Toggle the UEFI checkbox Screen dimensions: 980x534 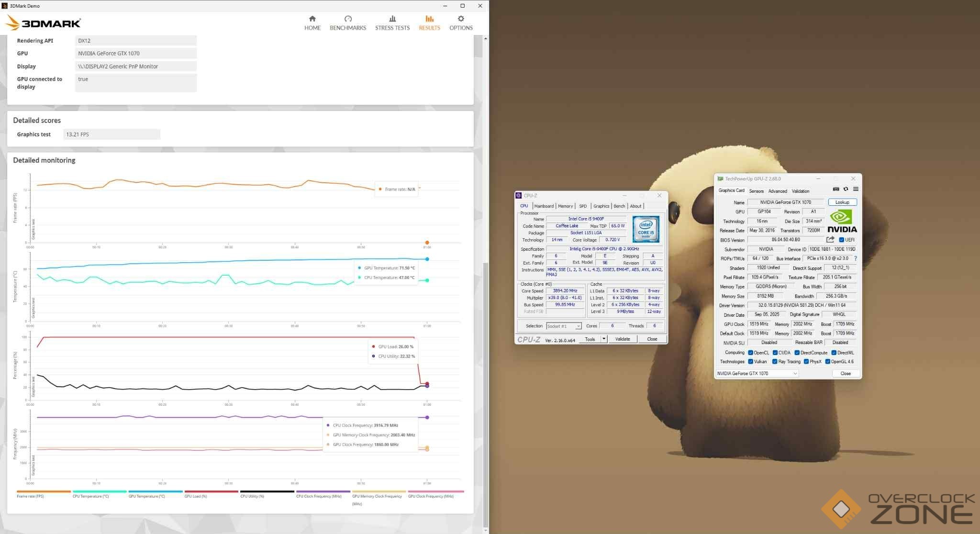pos(842,240)
